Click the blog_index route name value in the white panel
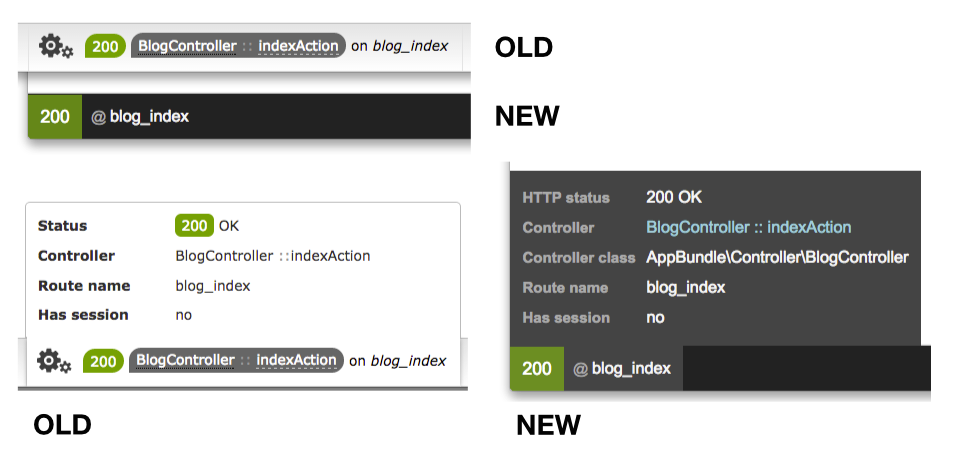Image resolution: width=954 pixels, height=457 pixels. pyautogui.click(x=212, y=286)
